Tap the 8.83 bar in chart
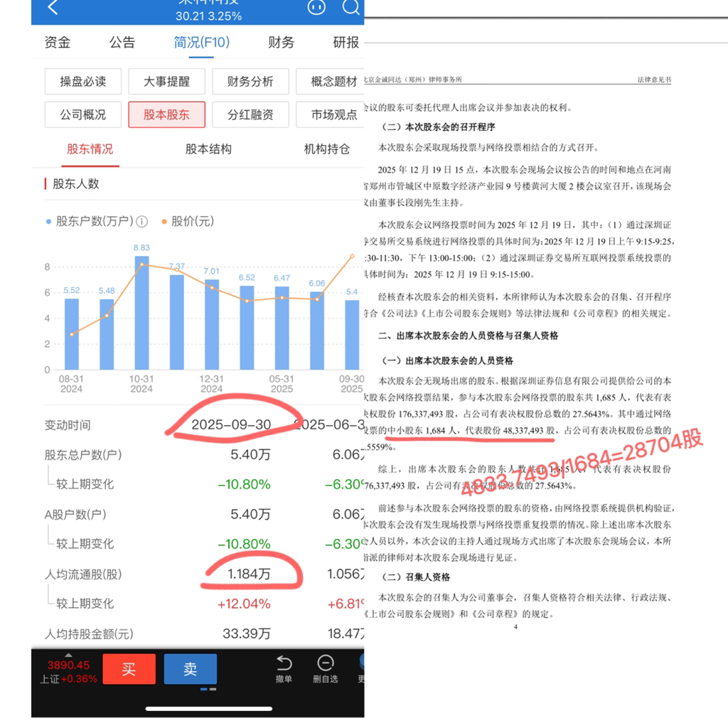Image resolution: width=728 pixels, height=728 pixels. [141, 313]
